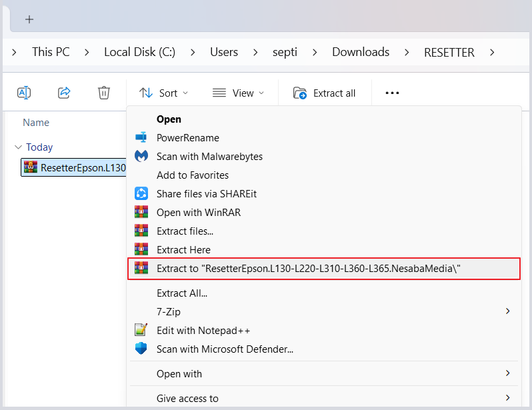Viewport: 532px width, 410px height.
Task: Open the 7-Zip submenu
Action: [x=324, y=311]
